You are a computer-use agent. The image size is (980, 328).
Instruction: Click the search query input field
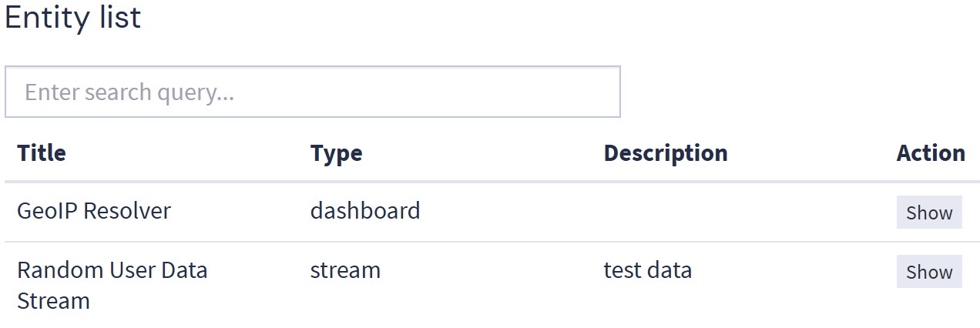pos(312,92)
